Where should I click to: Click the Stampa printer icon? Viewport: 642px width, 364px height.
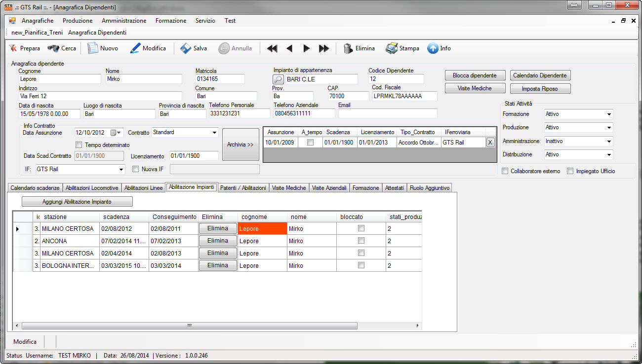coord(392,48)
